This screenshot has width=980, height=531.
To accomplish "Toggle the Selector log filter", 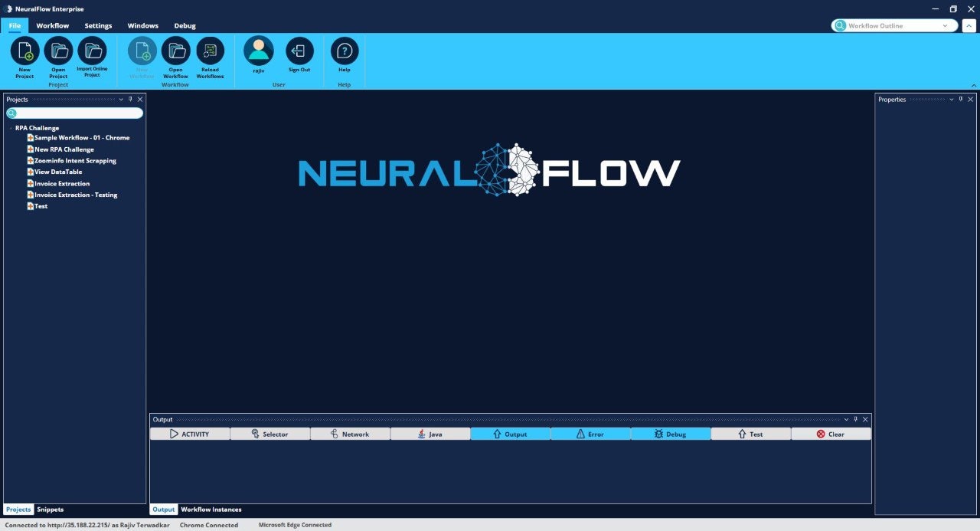I will (x=270, y=434).
